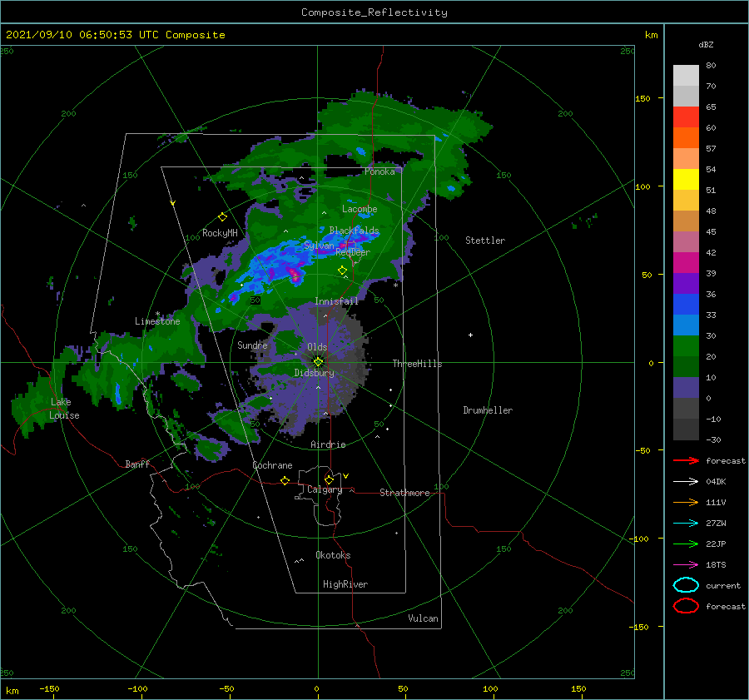749x700 pixels.
Task: Click the Stettler city label
Action: click(x=485, y=241)
